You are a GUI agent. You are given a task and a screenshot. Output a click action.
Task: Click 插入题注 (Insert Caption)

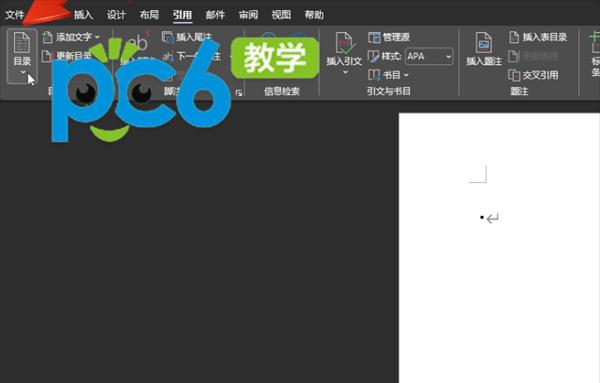(x=484, y=50)
